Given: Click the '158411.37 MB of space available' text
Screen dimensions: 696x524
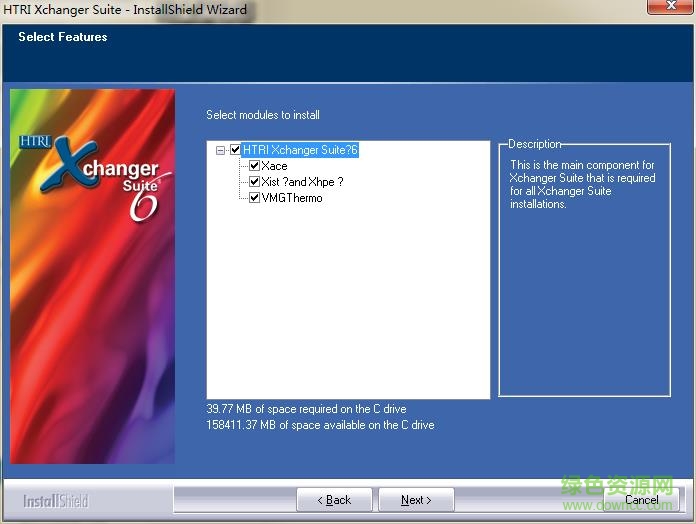Looking at the screenshot, I should click(x=320, y=425).
